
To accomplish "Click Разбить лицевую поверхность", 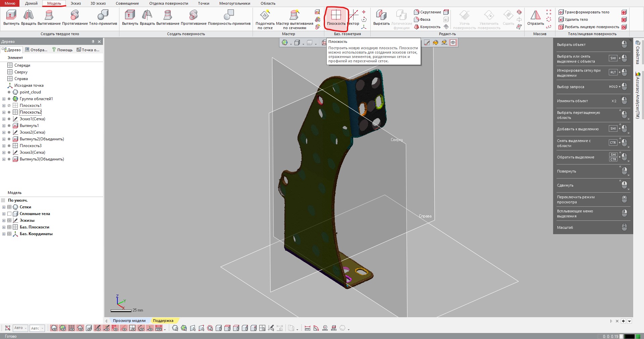I will coord(589,27).
